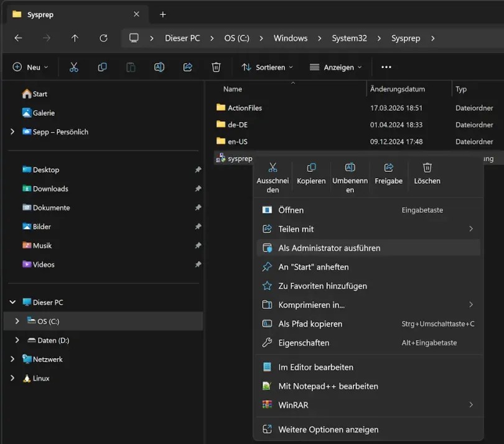Open Teilen mit submenu

coord(368,229)
